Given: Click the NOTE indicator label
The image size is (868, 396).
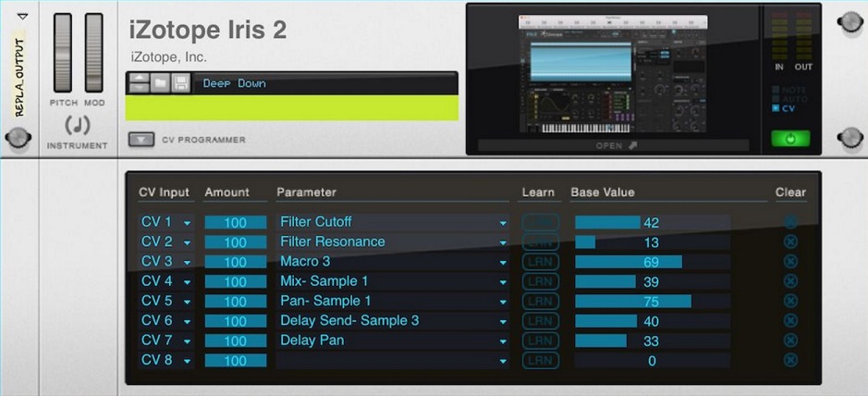Looking at the screenshot, I should pyautogui.click(x=794, y=90).
